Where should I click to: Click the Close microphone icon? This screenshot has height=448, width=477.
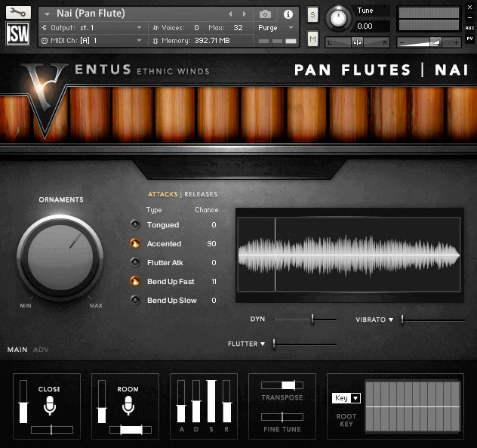pos(50,406)
